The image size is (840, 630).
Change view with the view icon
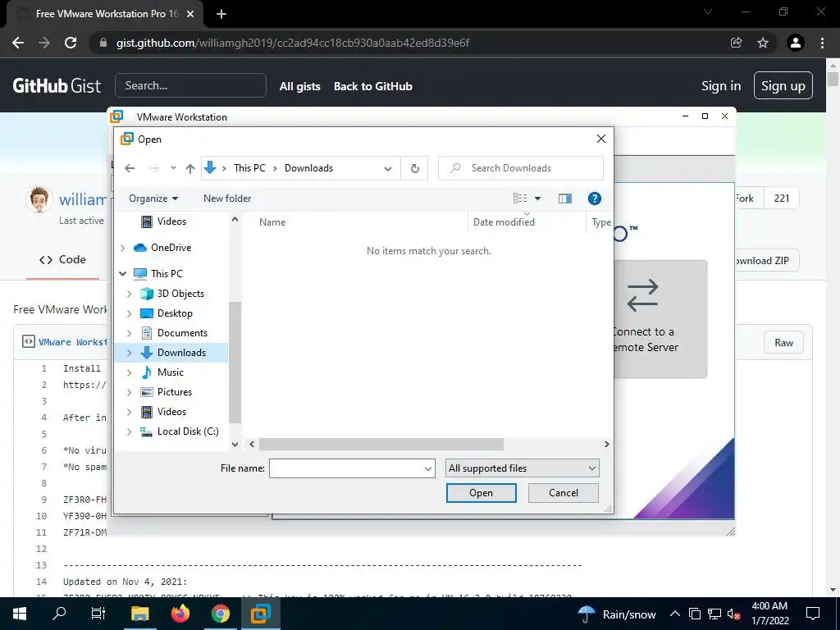tap(519, 199)
